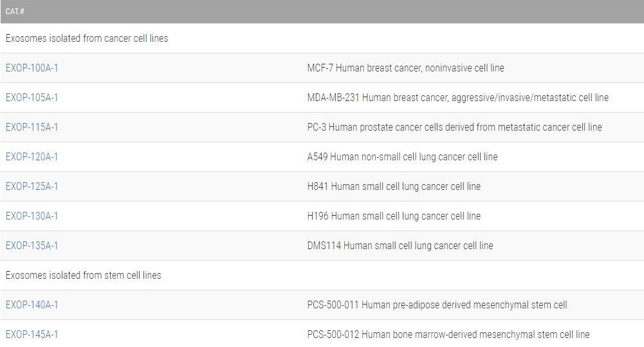Select the DMS114 small cell lung description

[400, 246]
